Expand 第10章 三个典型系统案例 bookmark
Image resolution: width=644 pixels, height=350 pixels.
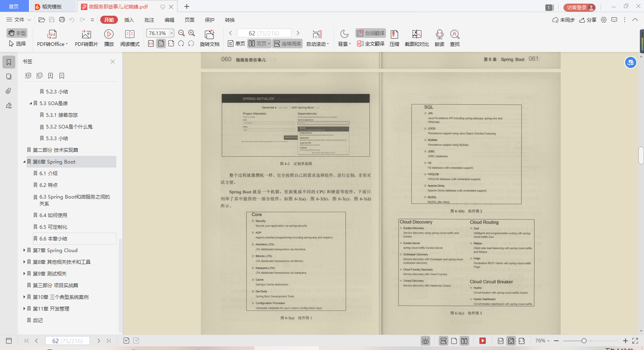24,297
